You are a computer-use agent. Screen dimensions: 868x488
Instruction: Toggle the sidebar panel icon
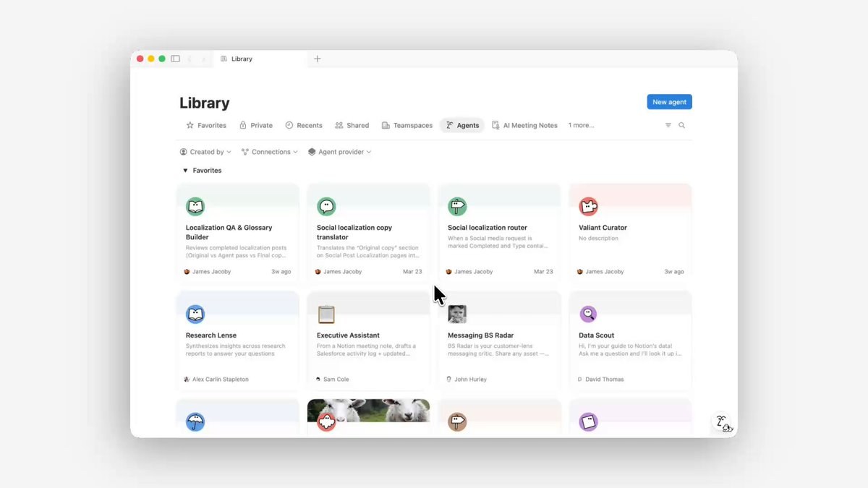(x=175, y=59)
